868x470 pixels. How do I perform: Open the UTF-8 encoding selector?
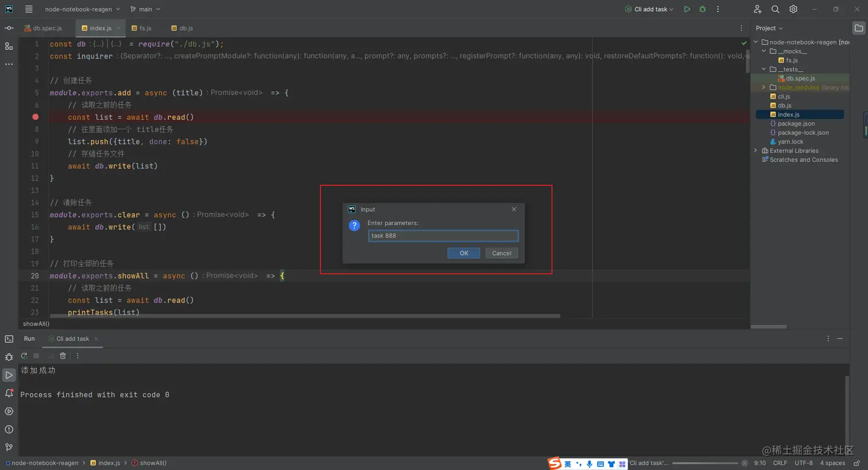804,463
